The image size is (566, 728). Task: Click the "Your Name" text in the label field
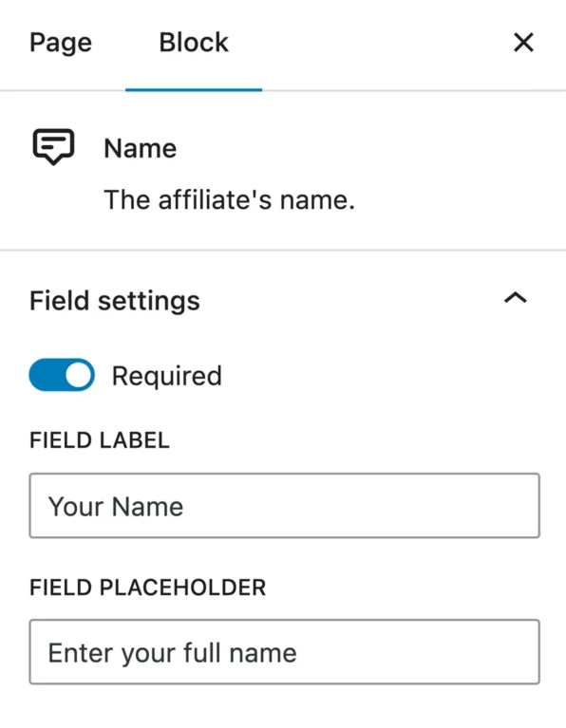coord(116,507)
